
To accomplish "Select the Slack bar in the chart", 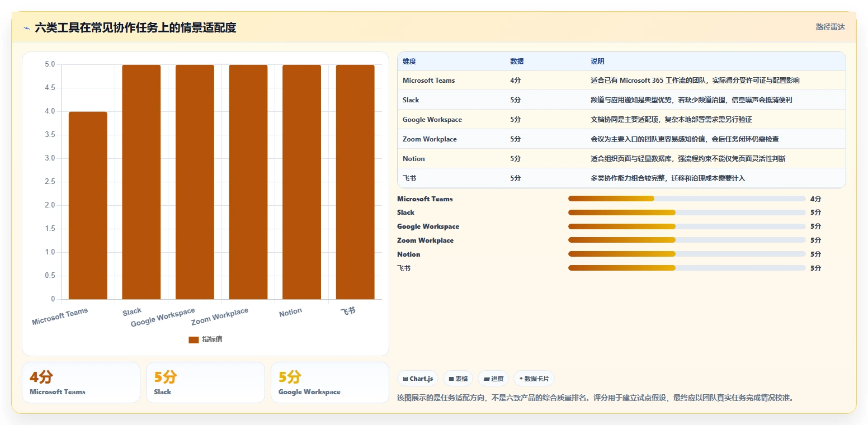I will (141, 182).
